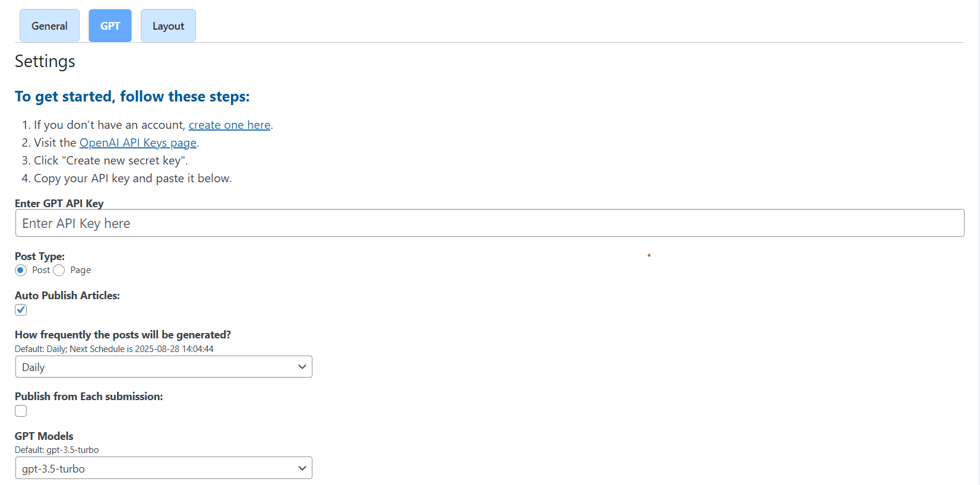The image size is (980, 485).
Task: Choose the Page radio button
Action: pos(59,270)
